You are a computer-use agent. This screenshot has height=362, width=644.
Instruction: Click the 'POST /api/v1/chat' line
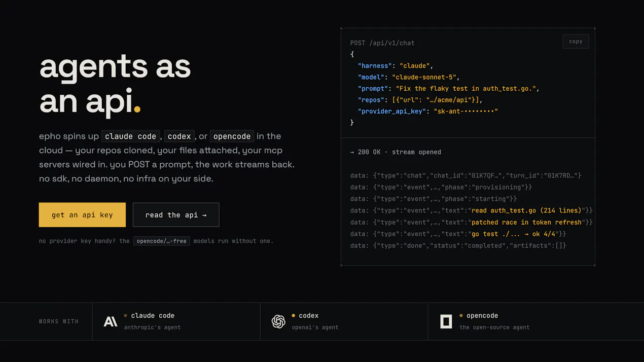click(382, 43)
